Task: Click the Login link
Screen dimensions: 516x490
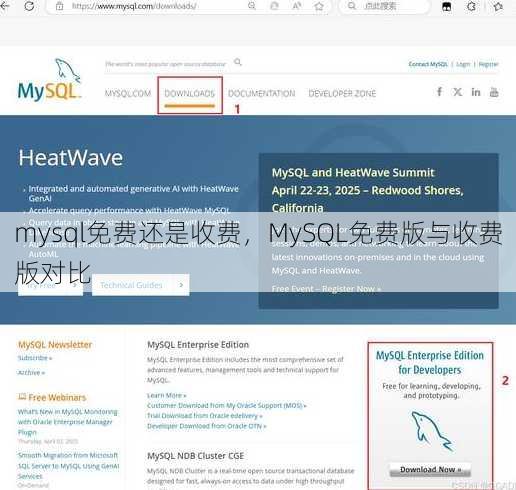Action: coord(463,64)
